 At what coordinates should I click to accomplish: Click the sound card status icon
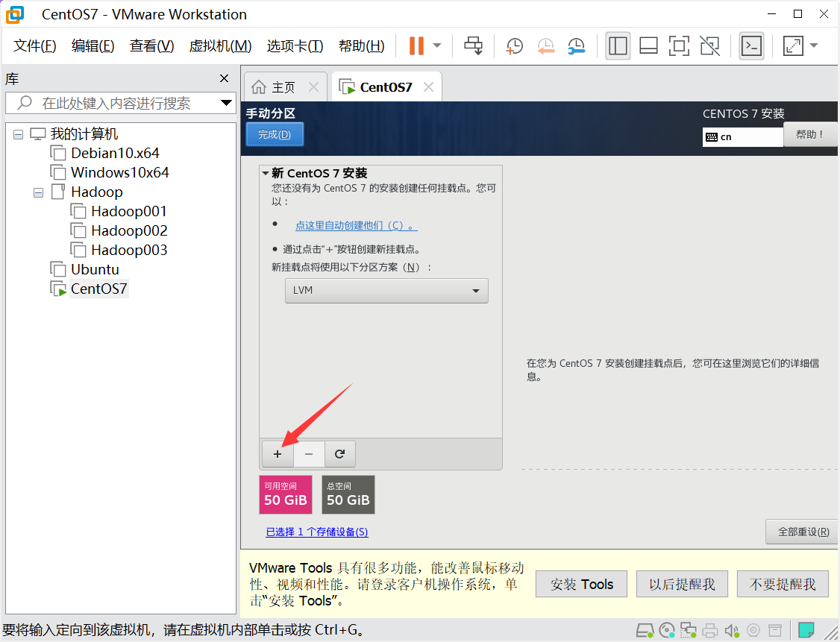pos(731,630)
